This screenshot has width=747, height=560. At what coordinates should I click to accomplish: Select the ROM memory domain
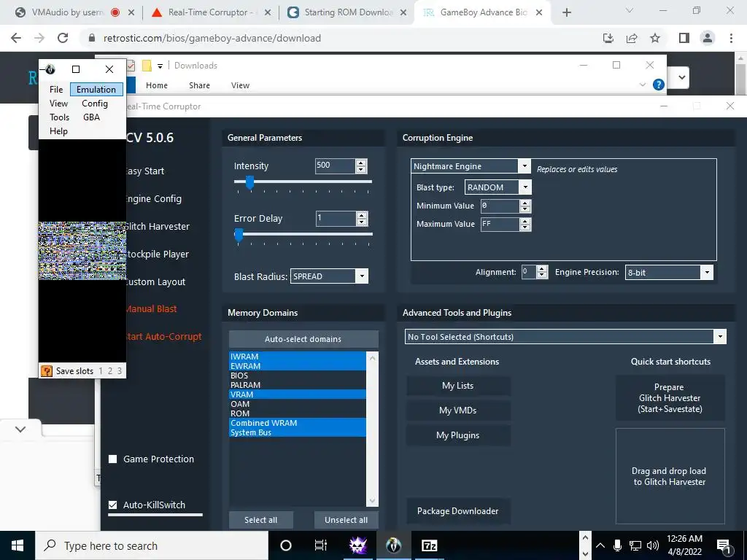(298, 413)
